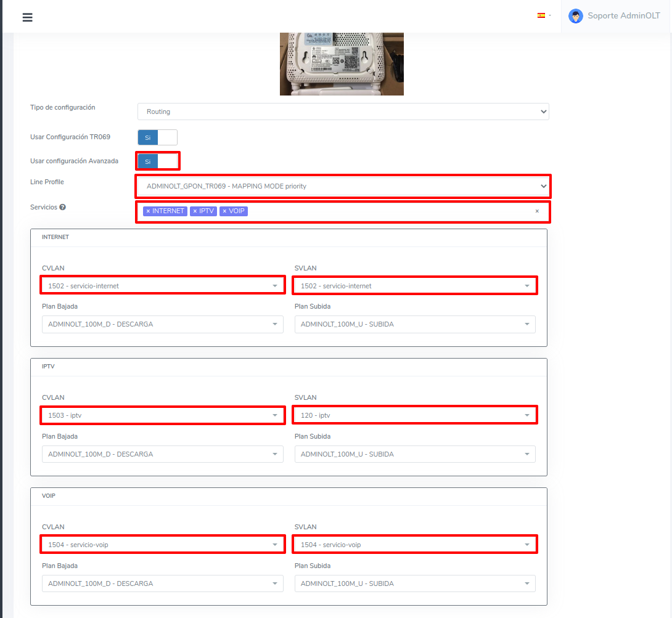Open VOIP CVLAN 1504 servicio-voip dropdown
Image resolution: width=672 pixels, height=618 pixels.
tap(162, 545)
